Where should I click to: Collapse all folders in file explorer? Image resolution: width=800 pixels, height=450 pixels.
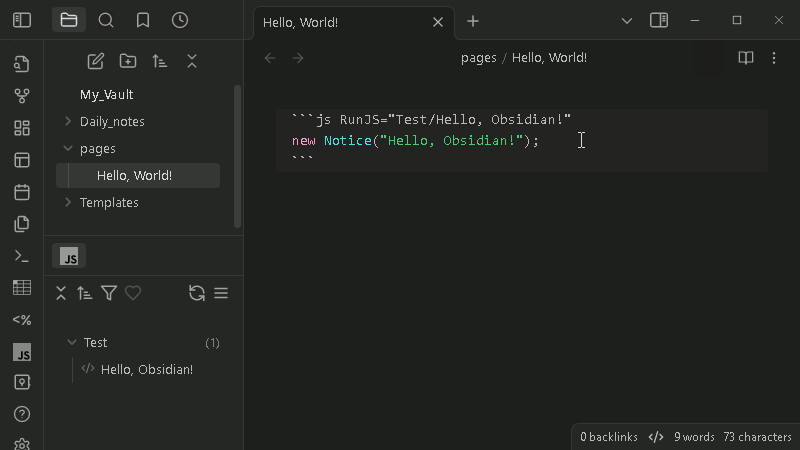192,61
